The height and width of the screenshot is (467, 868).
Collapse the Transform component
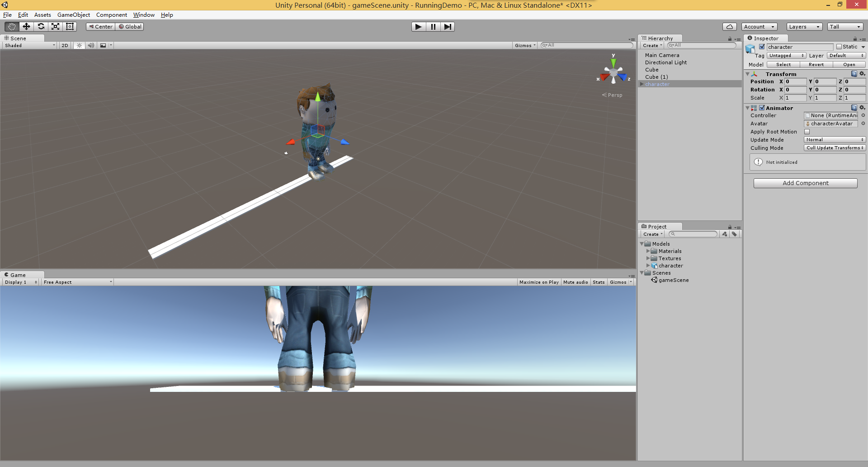748,74
